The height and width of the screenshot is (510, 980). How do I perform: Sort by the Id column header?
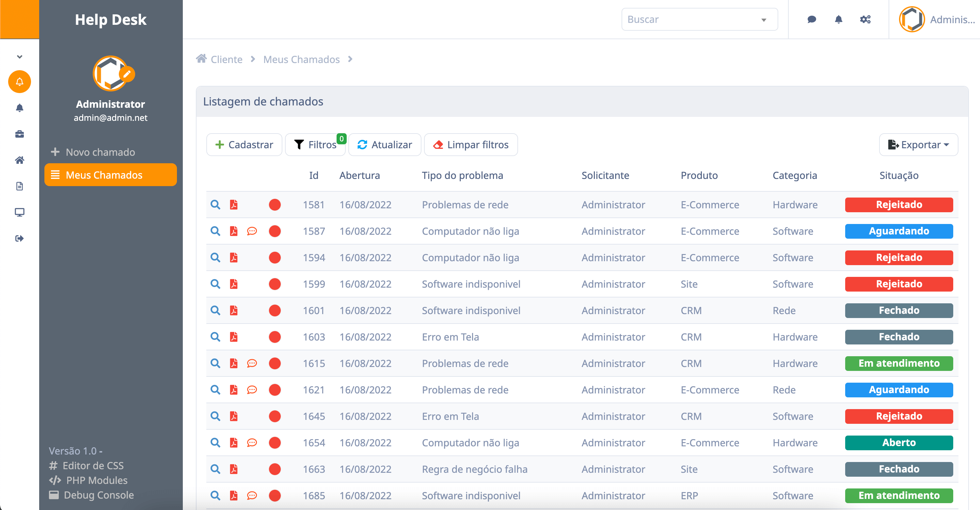[x=313, y=175]
